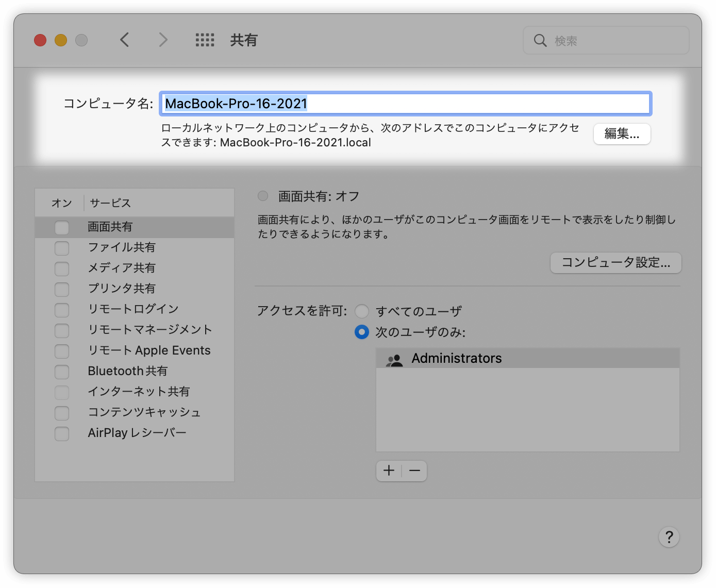
Task: Toggle リモートマネージメント checkbox
Action: tap(62, 330)
